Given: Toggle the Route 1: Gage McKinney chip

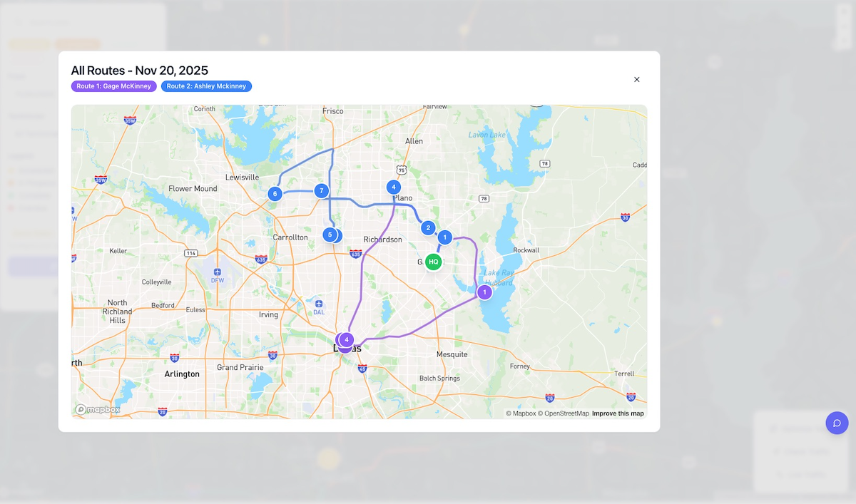Looking at the screenshot, I should 113,86.
